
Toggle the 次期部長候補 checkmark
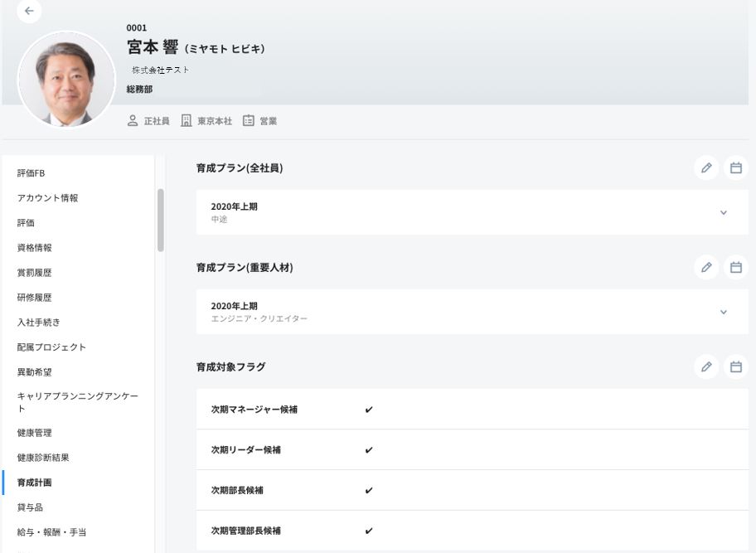click(369, 490)
